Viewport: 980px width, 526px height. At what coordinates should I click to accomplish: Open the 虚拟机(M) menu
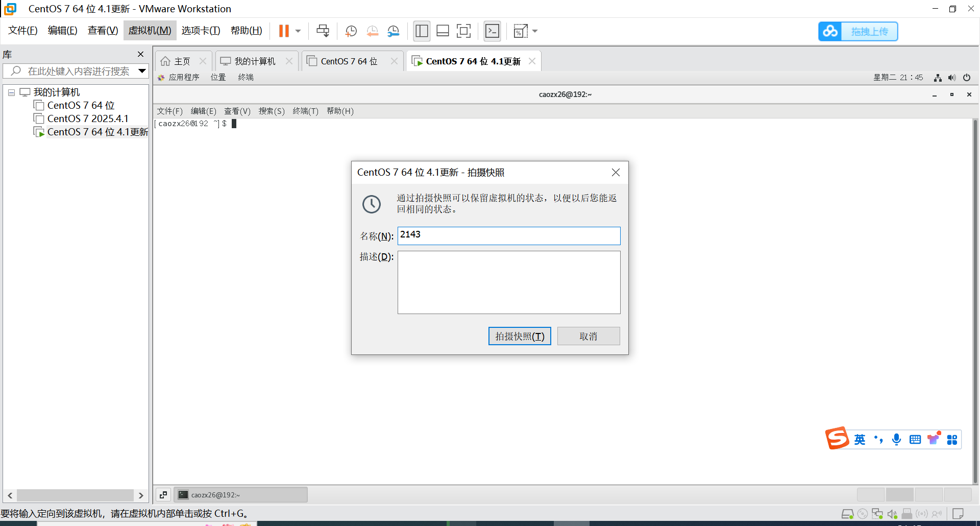tap(150, 31)
